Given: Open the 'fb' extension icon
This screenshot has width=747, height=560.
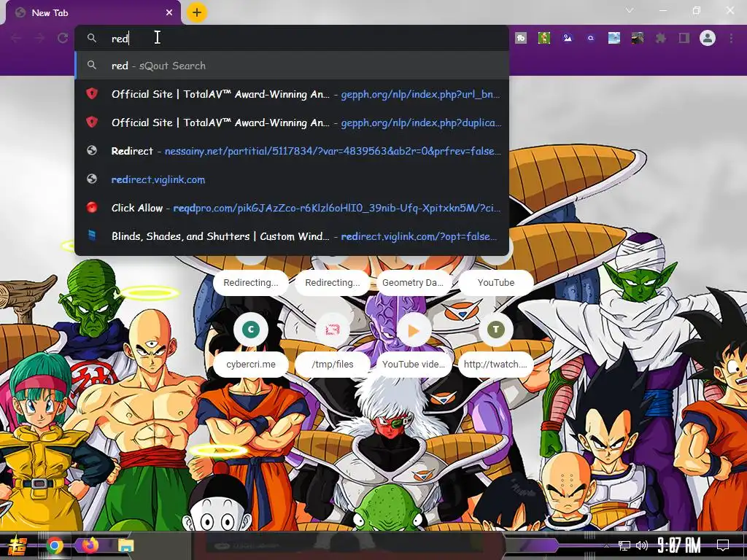Looking at the screenshot, I should pyautogui.click(x=521, y=38).
